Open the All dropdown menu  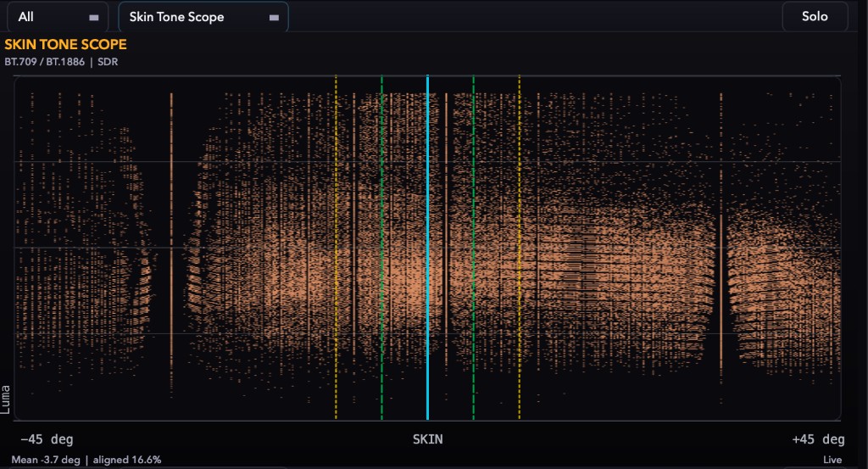coord(58,17)
